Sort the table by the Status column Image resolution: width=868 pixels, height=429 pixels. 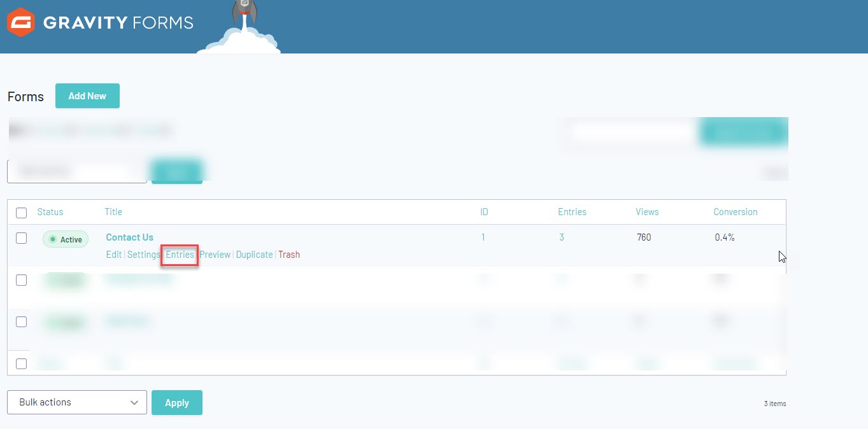[x=50, y=212]
